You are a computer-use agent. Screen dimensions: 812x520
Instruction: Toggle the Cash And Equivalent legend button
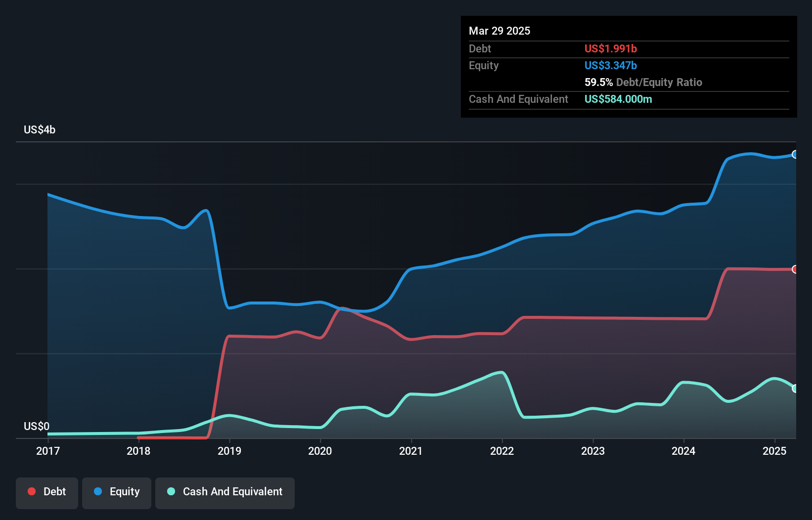(x=225, y=493)
